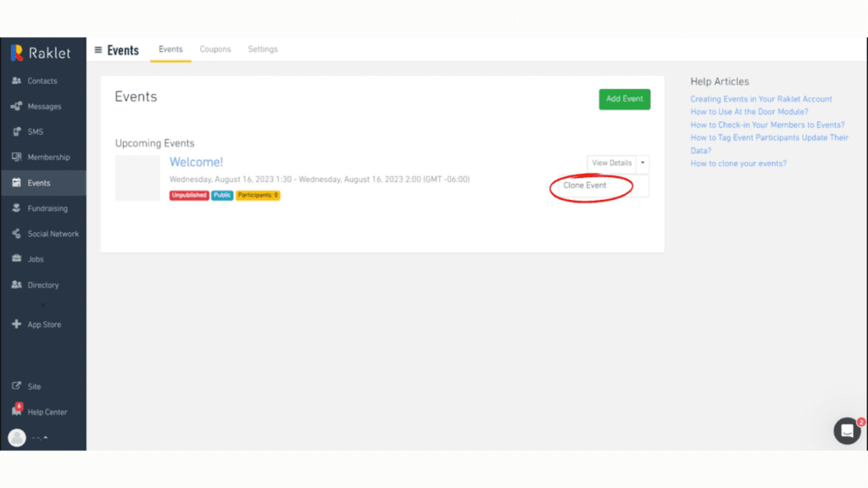Click the Site external link icon
Viewport: 868px width, 488px height.
(17, 386)
